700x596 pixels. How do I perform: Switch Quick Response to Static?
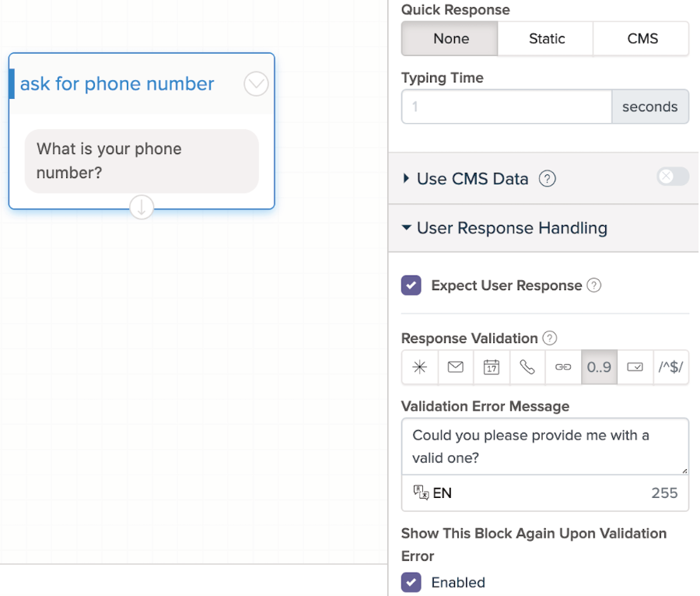[546, 39]
